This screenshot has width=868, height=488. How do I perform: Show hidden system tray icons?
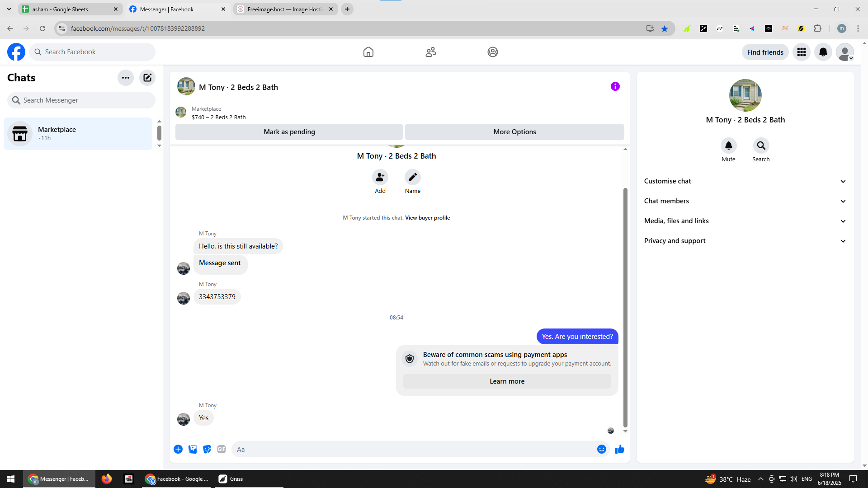click(761, 479)
